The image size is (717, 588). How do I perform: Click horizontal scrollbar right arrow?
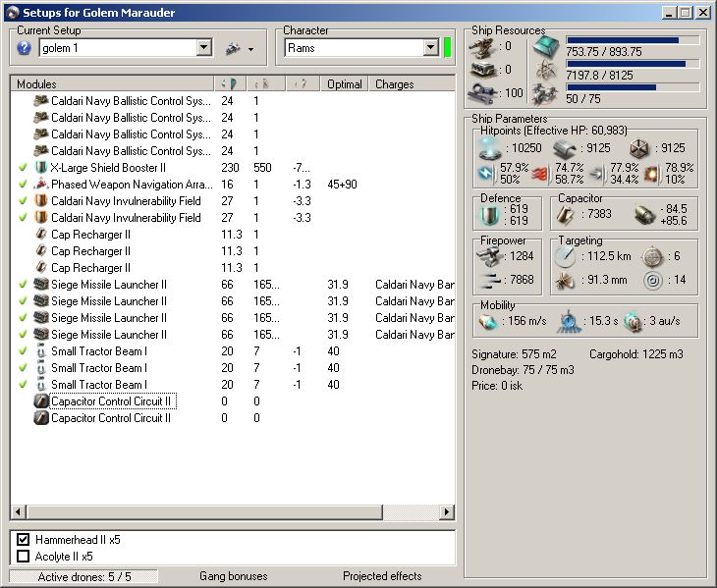click(447, 511)
